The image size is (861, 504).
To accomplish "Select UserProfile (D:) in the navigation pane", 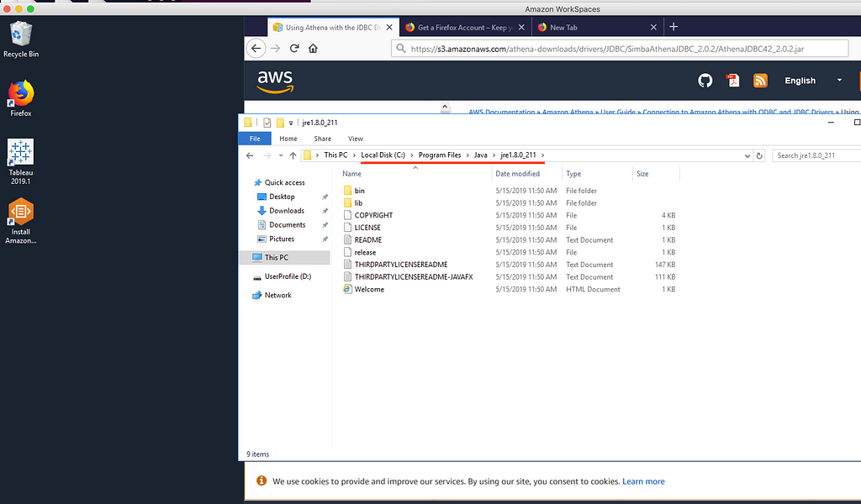I will click(x=288, y=276).
